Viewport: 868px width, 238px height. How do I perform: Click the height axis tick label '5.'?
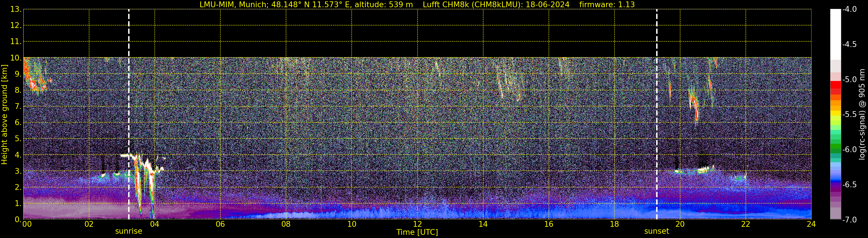(x=18, y=139)
